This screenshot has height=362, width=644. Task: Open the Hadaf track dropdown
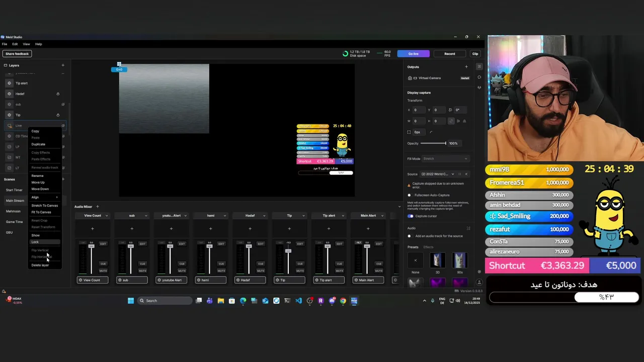(x=264, y=216)
